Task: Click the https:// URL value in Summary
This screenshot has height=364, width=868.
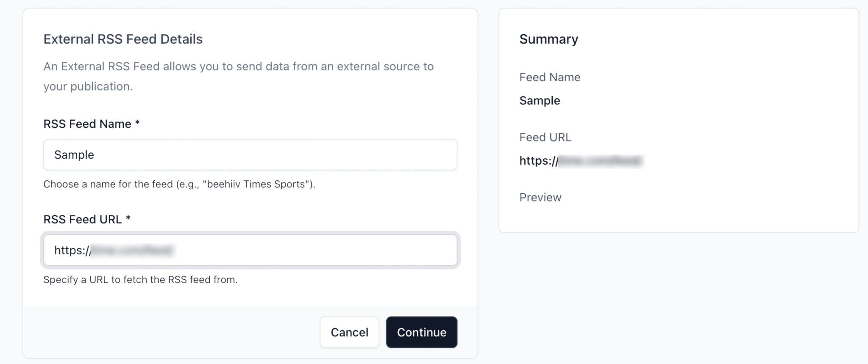Action: (x=581, y=161)
